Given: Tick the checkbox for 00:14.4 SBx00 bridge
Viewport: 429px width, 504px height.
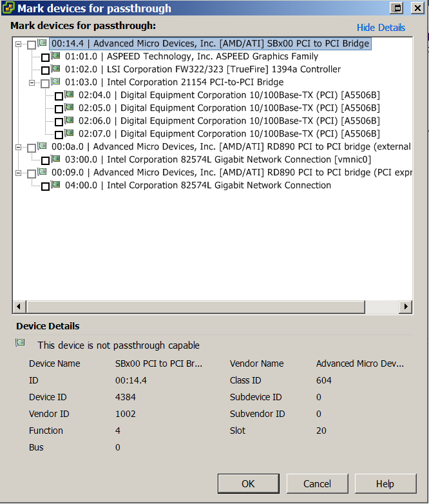Looking at the screenshot, I should (x=32, y=44).
